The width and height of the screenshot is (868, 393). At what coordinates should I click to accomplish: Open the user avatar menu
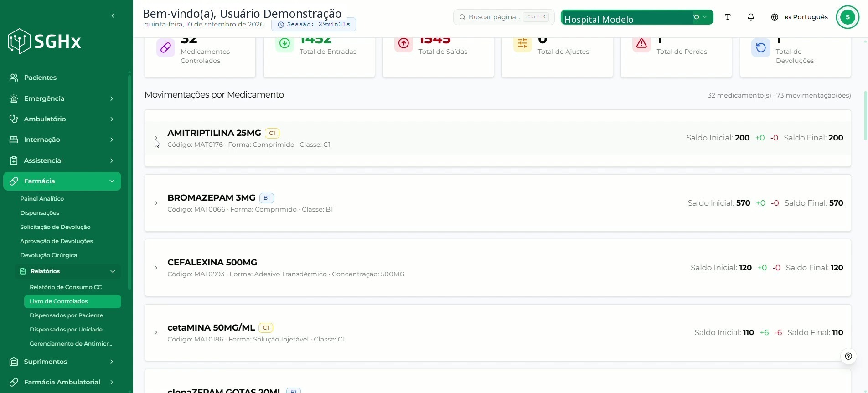coord(847,17)
